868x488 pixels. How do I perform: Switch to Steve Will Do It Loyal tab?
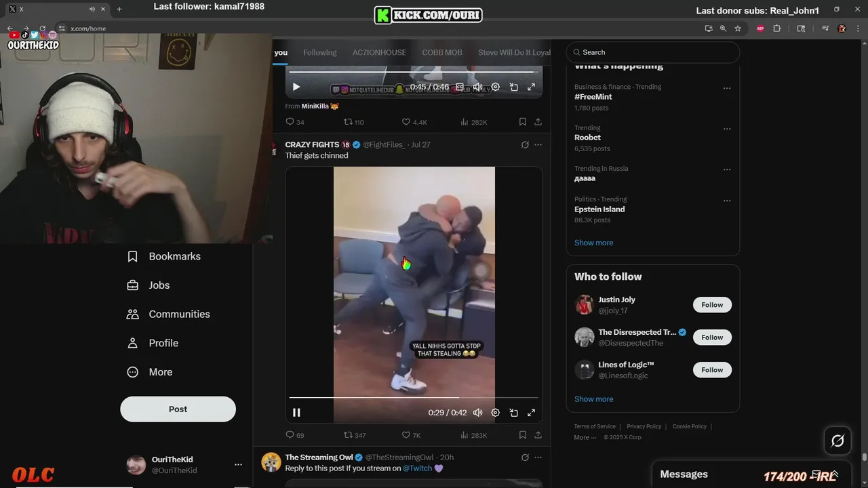(x=514, y=52)
